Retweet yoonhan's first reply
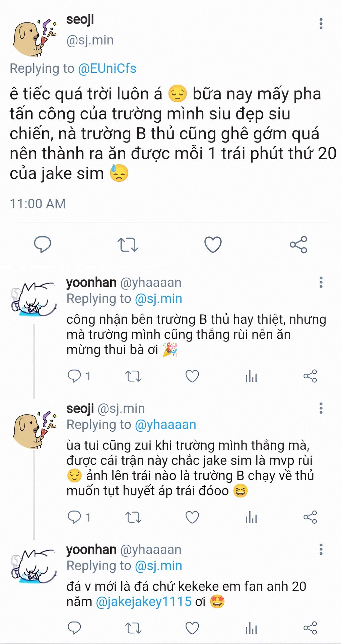Screen dimensions: 341x644 point(133,376)
